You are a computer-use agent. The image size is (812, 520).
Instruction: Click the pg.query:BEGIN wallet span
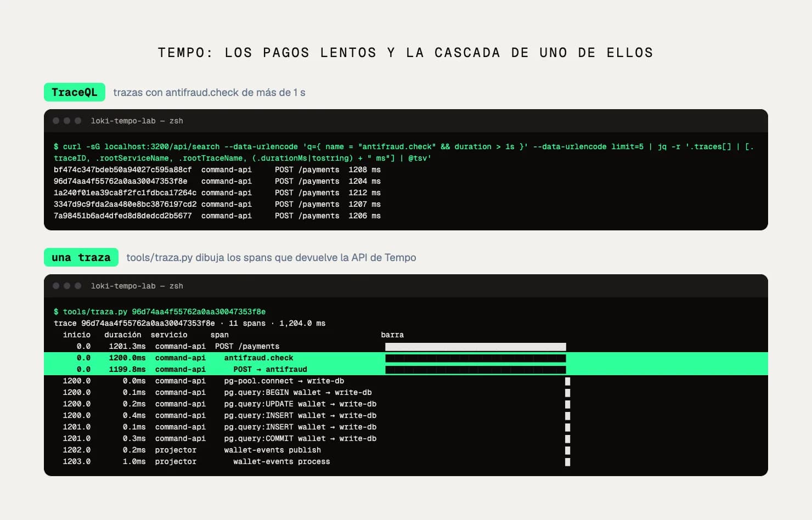point(298,393)
